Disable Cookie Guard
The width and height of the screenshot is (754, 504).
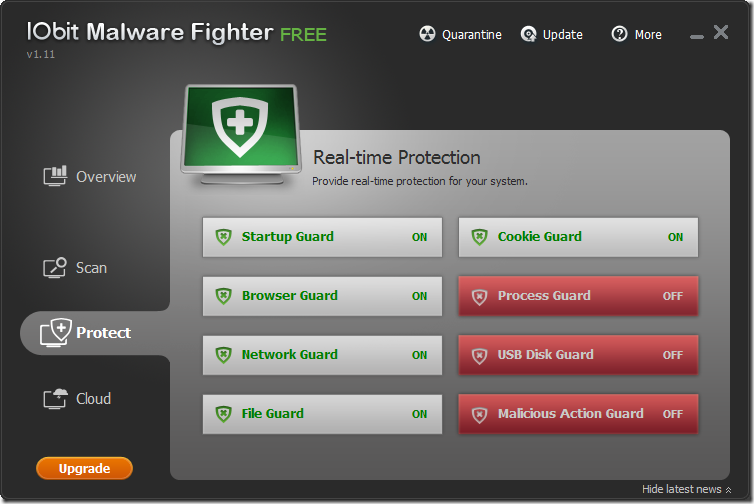(578, 237)
